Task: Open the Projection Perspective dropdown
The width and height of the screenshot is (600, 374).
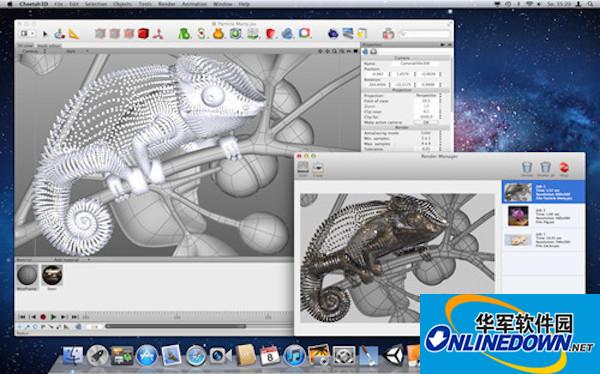Action: point(428,96)
